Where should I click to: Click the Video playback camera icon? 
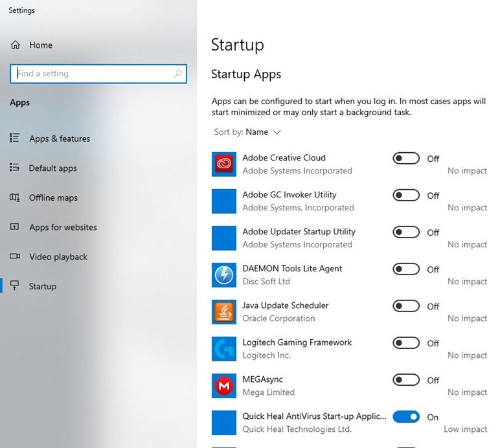click(x=15, y=256)
